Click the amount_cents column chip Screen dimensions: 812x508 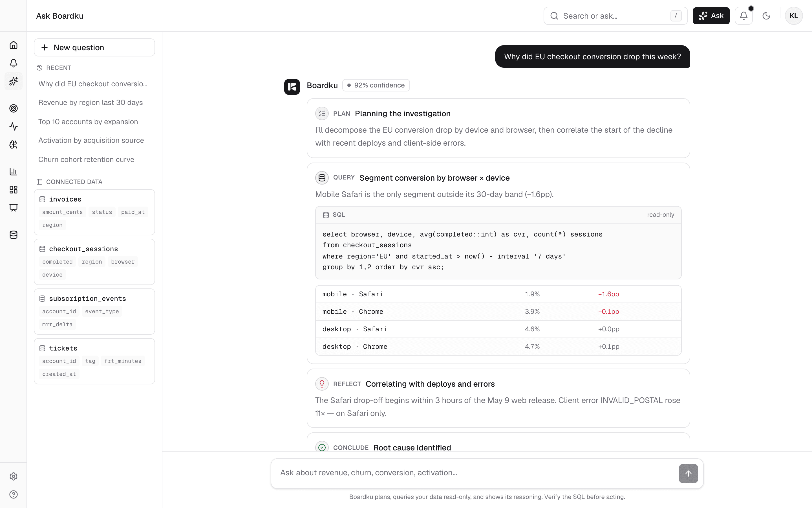point(62,212)
